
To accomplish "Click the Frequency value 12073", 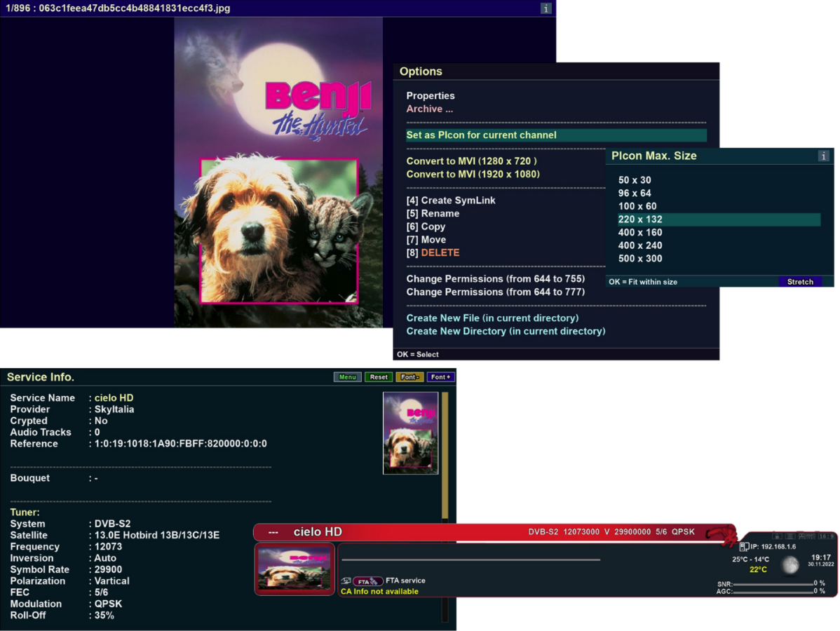I will (108, 546).
